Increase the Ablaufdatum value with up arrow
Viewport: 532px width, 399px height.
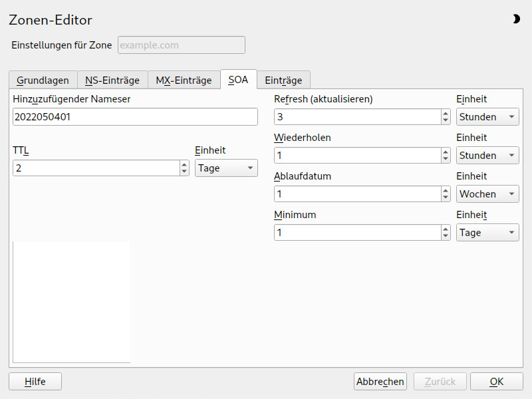446,190
